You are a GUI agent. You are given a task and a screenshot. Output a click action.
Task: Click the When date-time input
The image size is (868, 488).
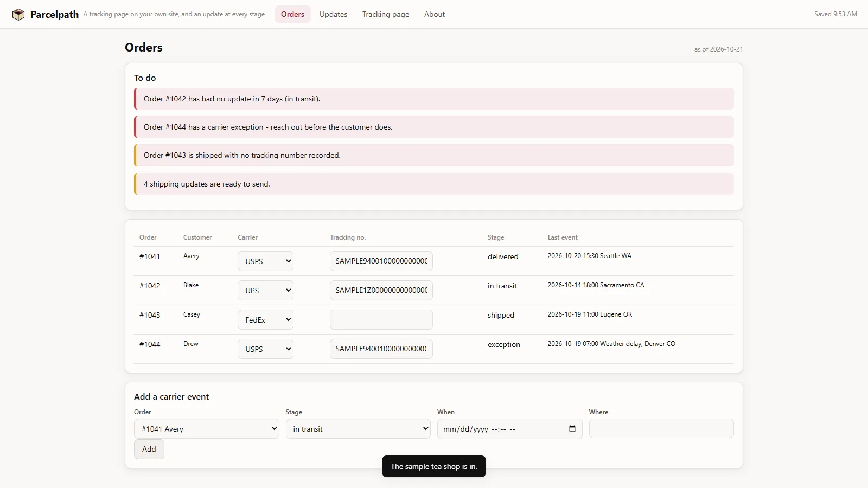pyautogui.click(x=510, y=429)
